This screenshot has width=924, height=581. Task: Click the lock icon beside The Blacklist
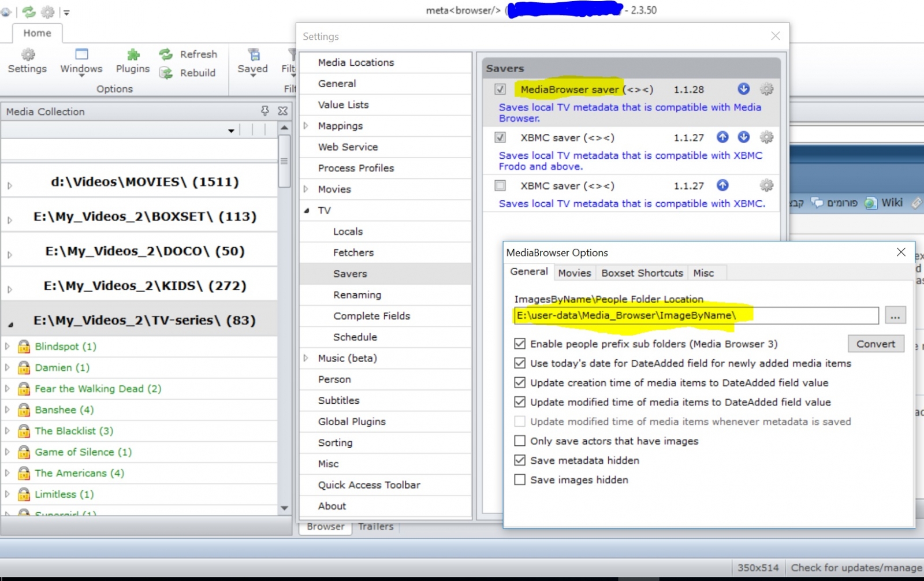pyautogui.click(x=24, y=431)
